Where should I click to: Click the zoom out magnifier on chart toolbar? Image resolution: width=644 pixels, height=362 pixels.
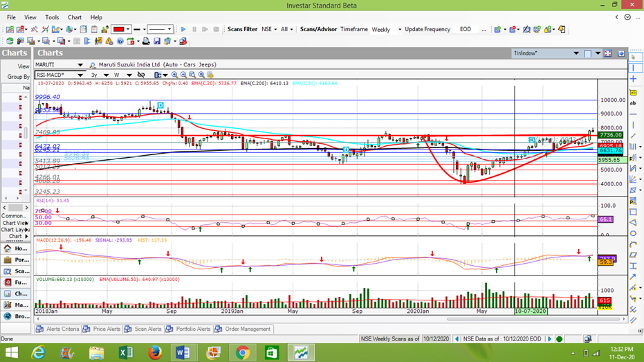183,75
